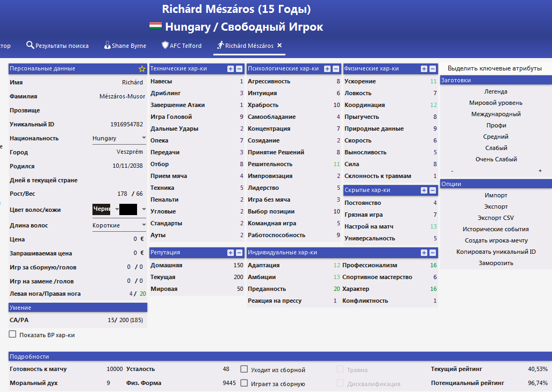552x392 pixels.
Task: Click minus icon in Индивидуальные хар-ки header
Action: point(433,253)
